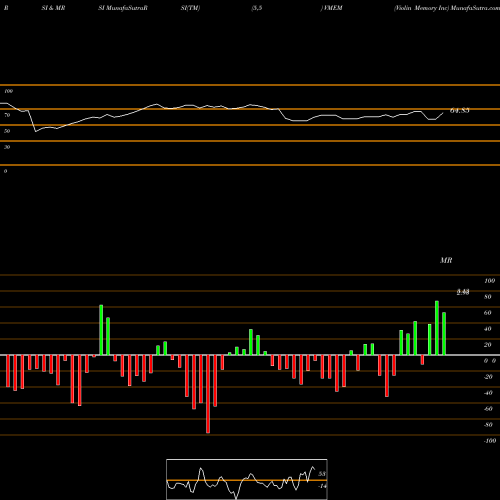Click the MR axis label -100
Image resolution: width=500 pixels, height=500 pixels.
point(490,441)
